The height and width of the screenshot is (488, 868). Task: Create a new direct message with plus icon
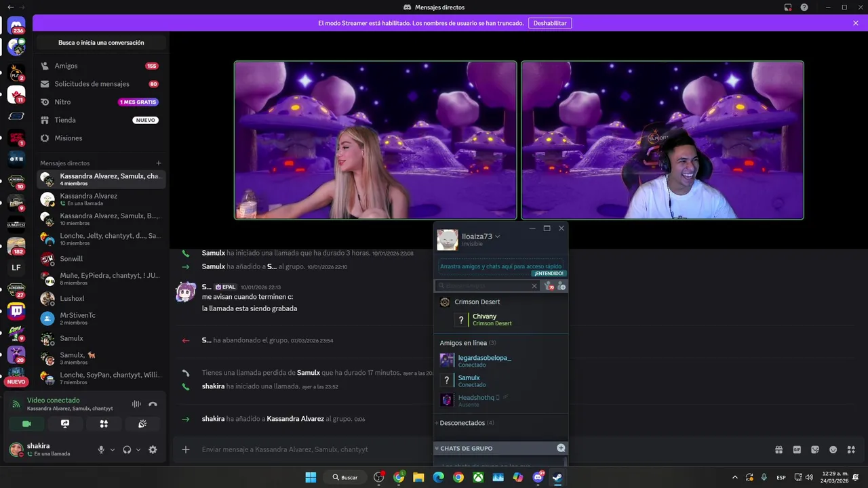[x=159, y=163]
